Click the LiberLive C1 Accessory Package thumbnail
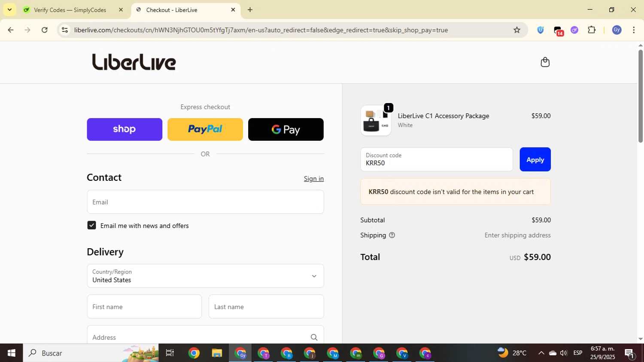The height and width of the screenshot is (362, 644). 376,120
